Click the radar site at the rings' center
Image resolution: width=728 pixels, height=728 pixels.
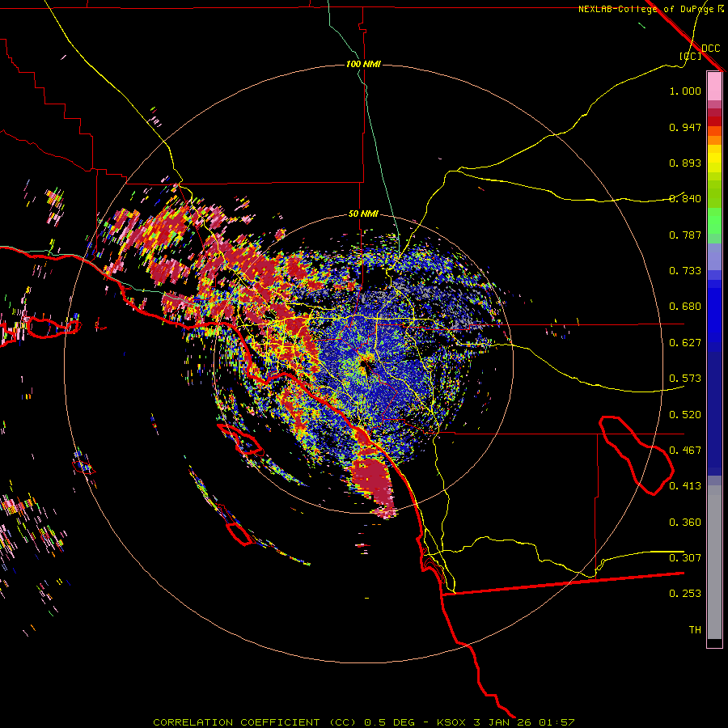point(363,363)
